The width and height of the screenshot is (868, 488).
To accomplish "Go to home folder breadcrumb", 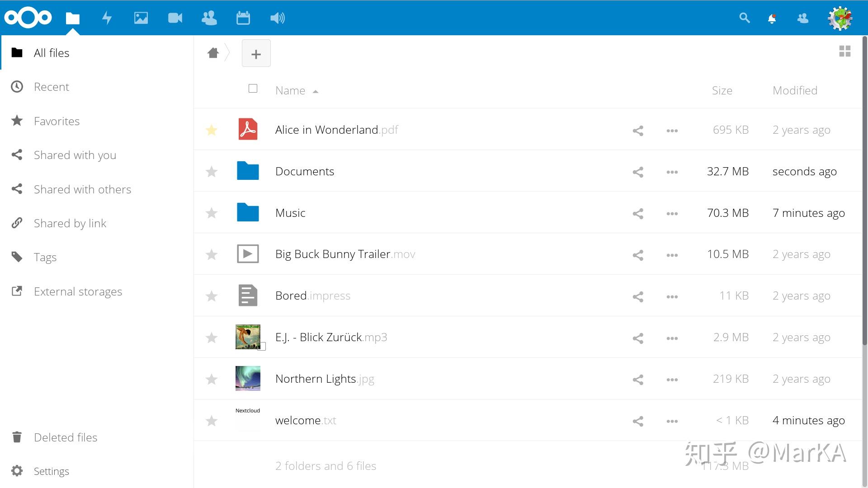I will (213, 53).
